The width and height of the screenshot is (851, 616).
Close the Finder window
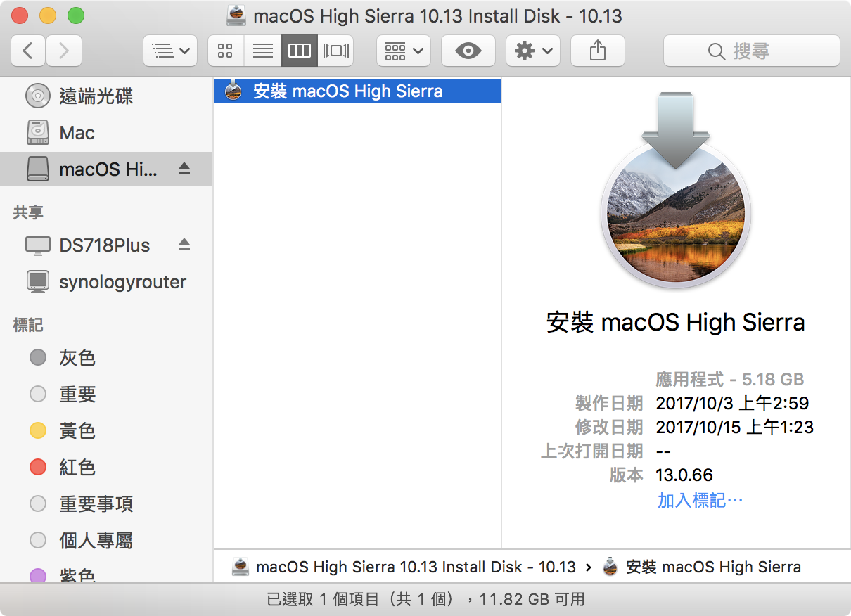(x=20, y=15)
